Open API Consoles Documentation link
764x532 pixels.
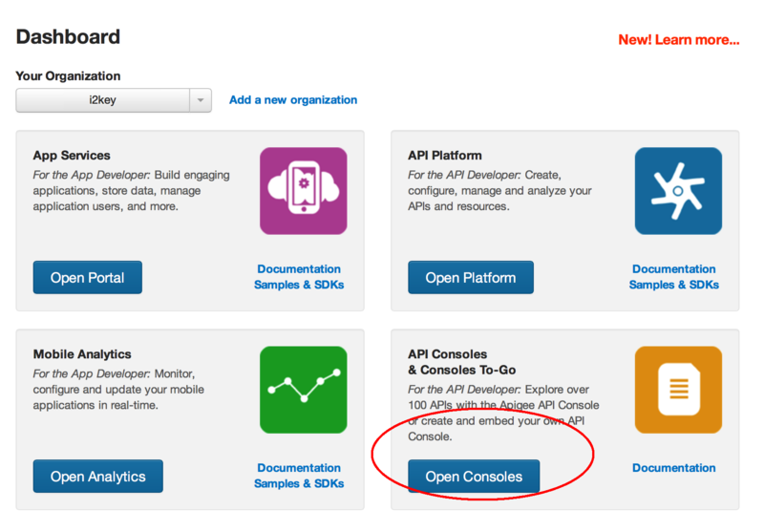coord(674,468)
